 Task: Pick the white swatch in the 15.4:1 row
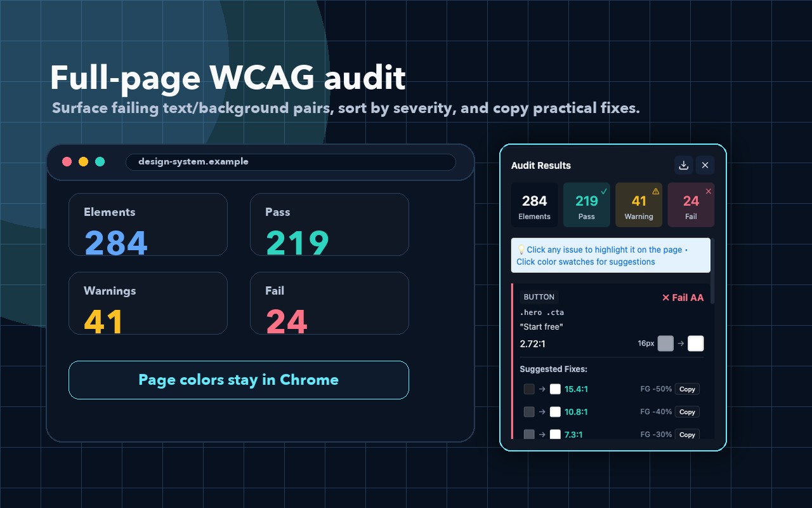click(555, 389)
